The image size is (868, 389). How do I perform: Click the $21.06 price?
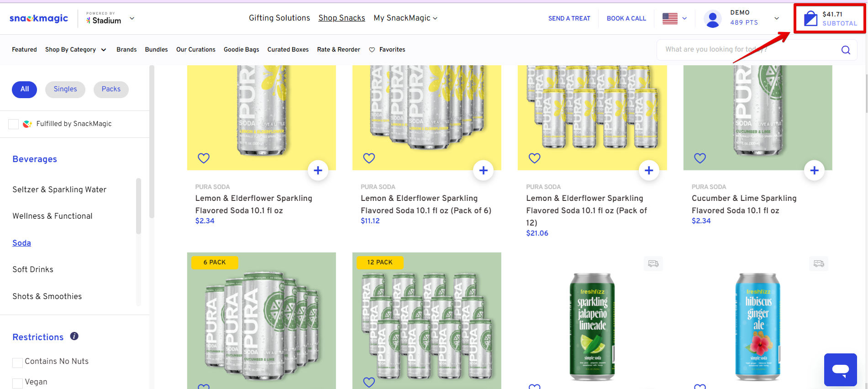click(x=537, y=233)
